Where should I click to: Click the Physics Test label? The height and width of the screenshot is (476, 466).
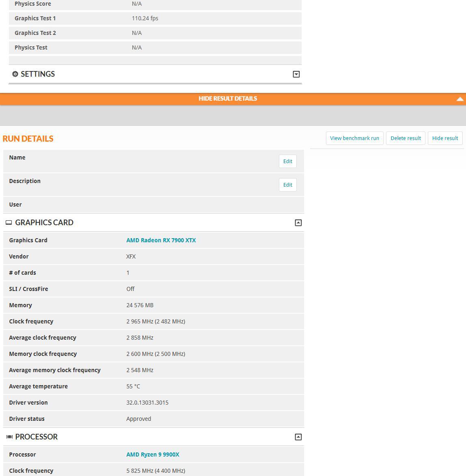tap(31, 47)
